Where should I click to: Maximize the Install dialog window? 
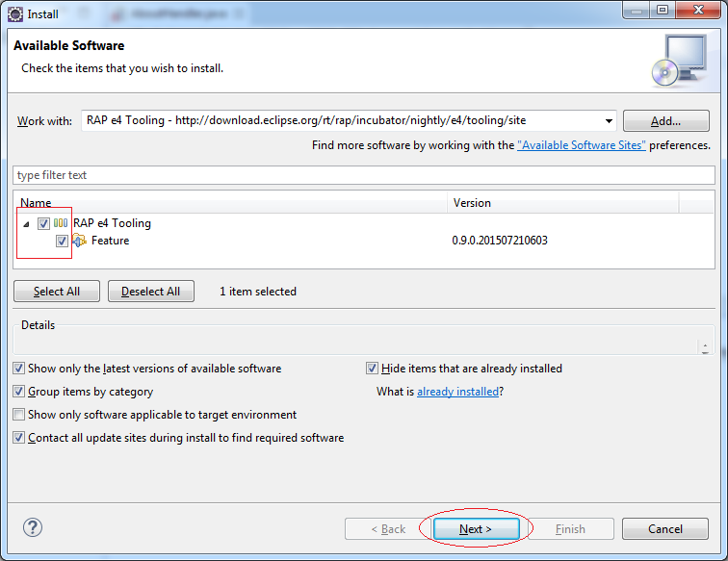pos(663,10)
